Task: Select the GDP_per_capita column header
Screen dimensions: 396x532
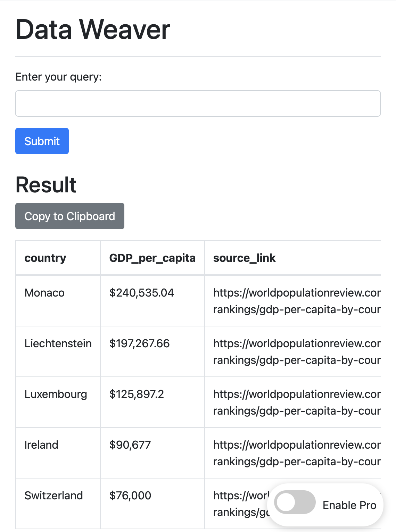Action: (152, 258)
